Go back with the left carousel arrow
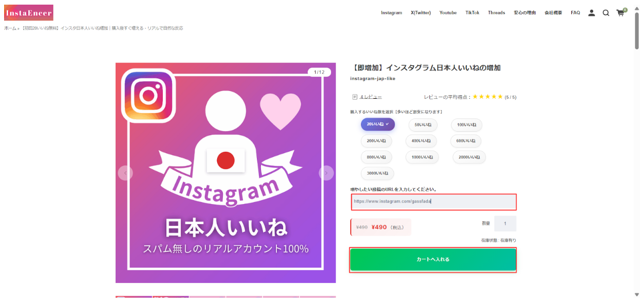Image resolution: width=644 pixels, height=307 pixels. point(125,173)
